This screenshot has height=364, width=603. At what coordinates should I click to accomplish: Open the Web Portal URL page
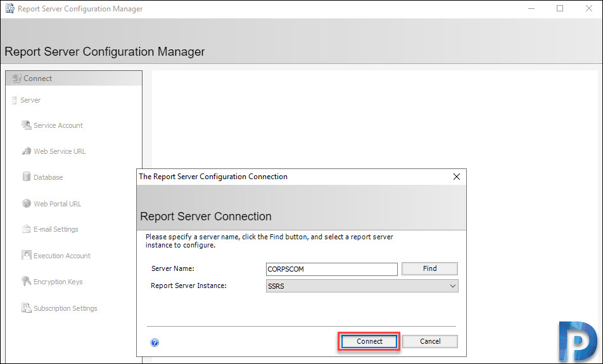point(57,204)
